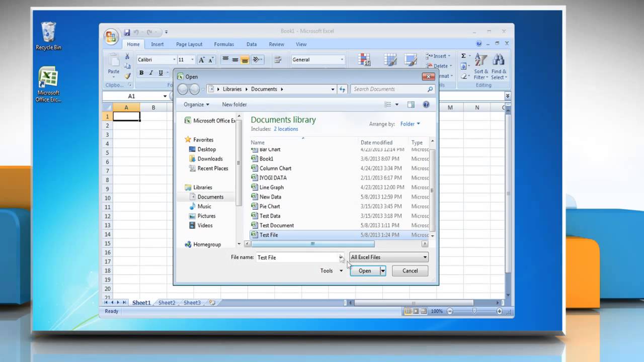Open the Orientation text rotation button
The image size is (644, 362).
point(257,59)
